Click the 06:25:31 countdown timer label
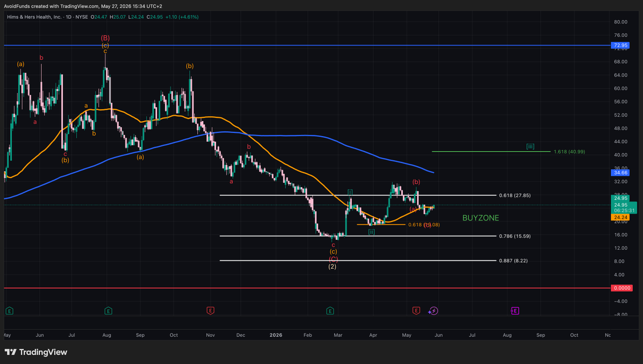The width and height of the screenshot is (643, 364). click(x=624, y=210)
